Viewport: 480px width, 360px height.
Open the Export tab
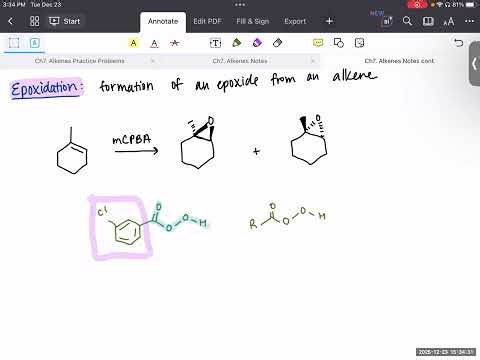coord(295,21)
